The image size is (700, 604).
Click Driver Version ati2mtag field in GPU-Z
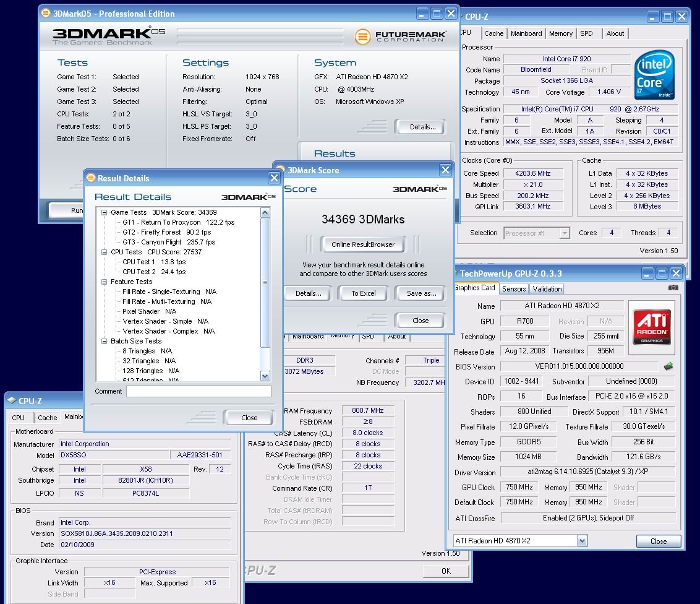(x=587, y=472)
